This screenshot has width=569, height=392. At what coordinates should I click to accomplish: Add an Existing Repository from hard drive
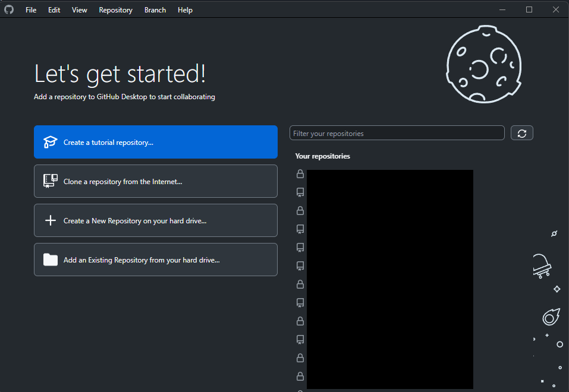click(x=156, y=260)
